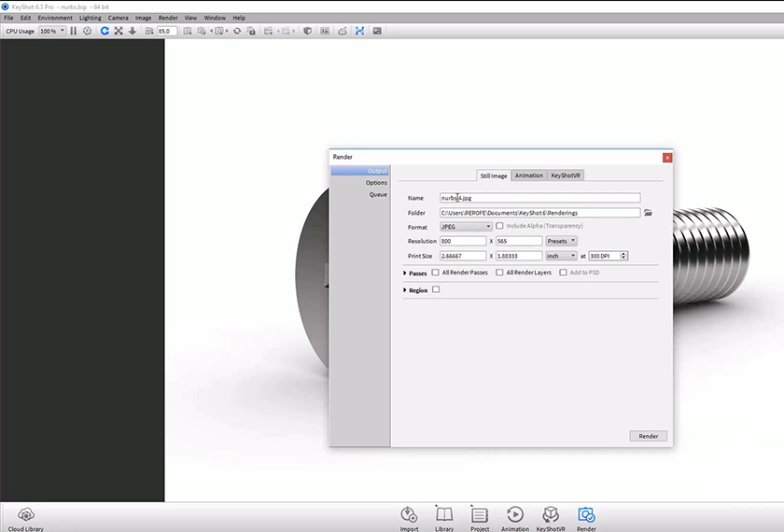Browse for output folder icon
This screenshot has width=784, height=532.
(x=649, y=213)
